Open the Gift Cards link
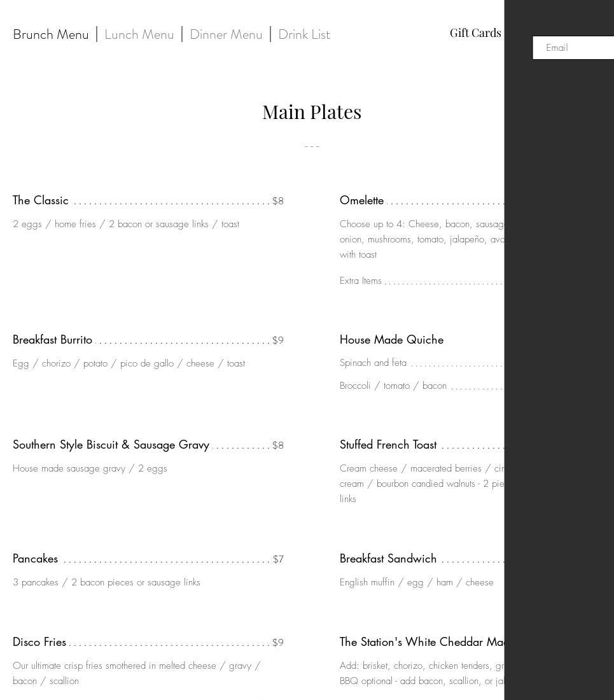The width and height of the screenshot is (614, 700). pyautogui.click(x=475, y=33)
